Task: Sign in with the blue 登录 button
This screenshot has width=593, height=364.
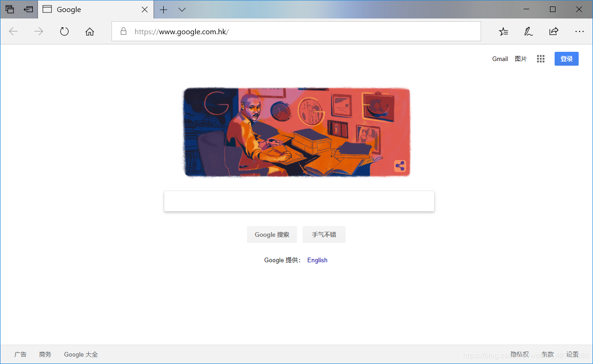Action: [567, 59]
